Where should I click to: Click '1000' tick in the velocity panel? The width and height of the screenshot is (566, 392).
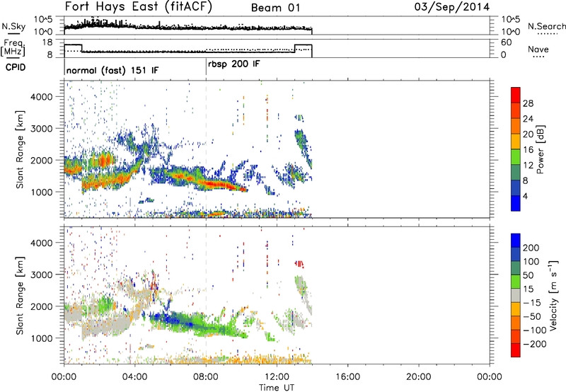tap(41, 338)
